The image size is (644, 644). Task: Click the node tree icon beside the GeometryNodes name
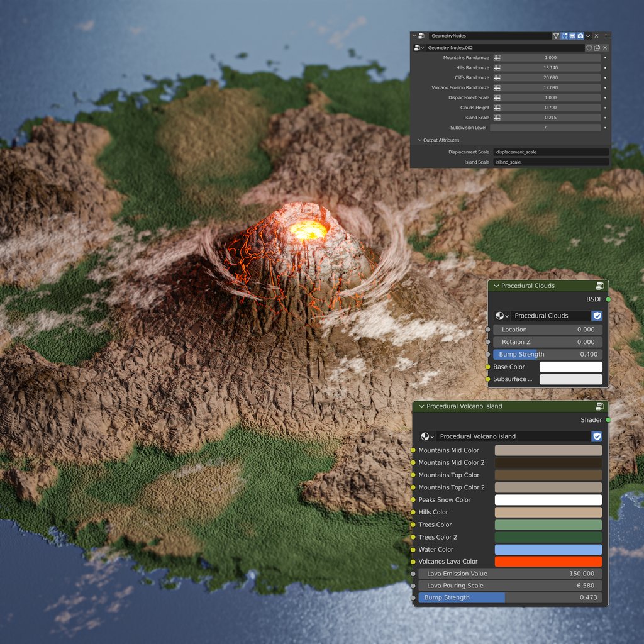click(x=420, y=36)
